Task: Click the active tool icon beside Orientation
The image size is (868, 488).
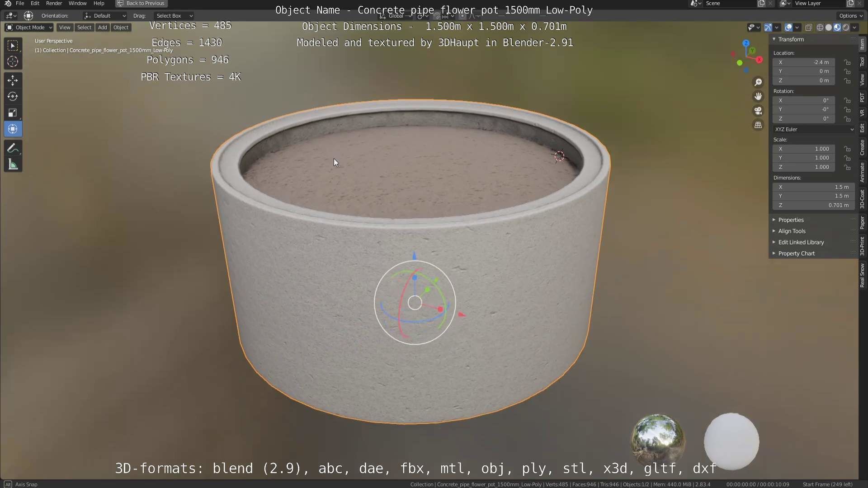Action: point(28,16)
